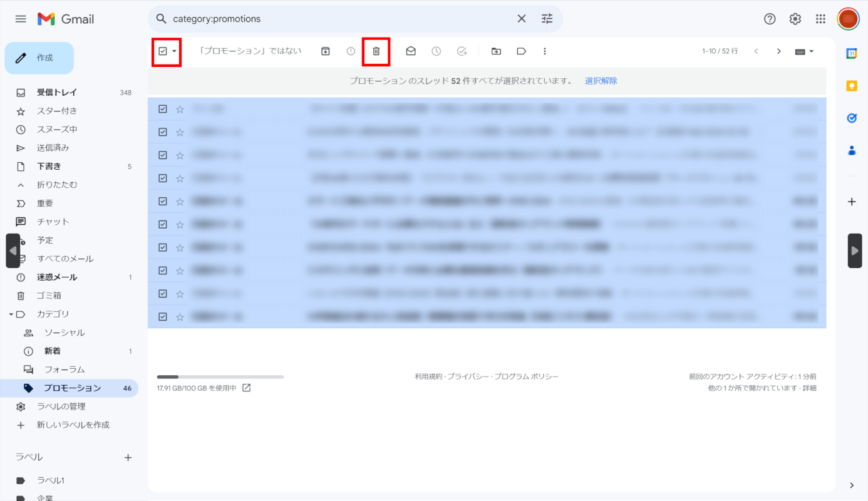Open search options filter icon
The width and height of the screenshot is (868, 501).
point(547,19)
